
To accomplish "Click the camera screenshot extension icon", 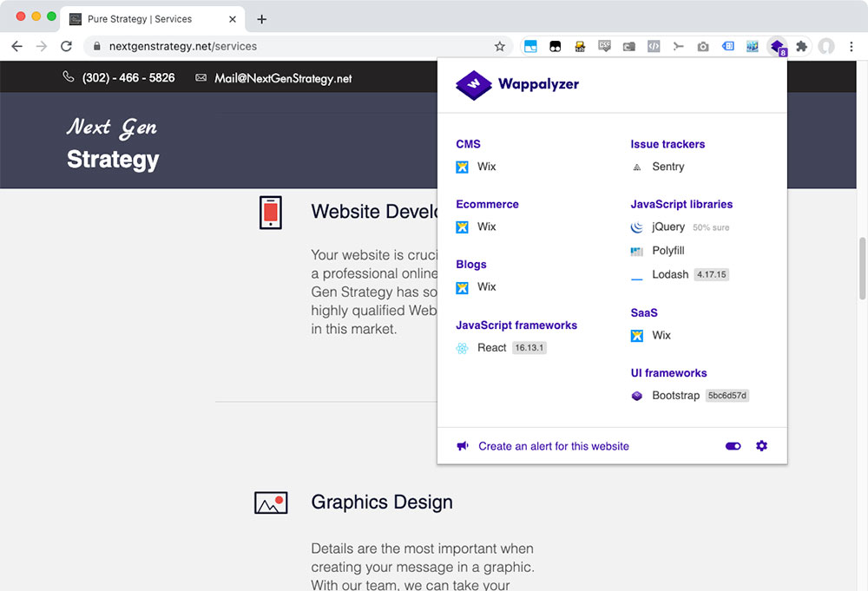I will pyautogui.click(x=703, y=47).
